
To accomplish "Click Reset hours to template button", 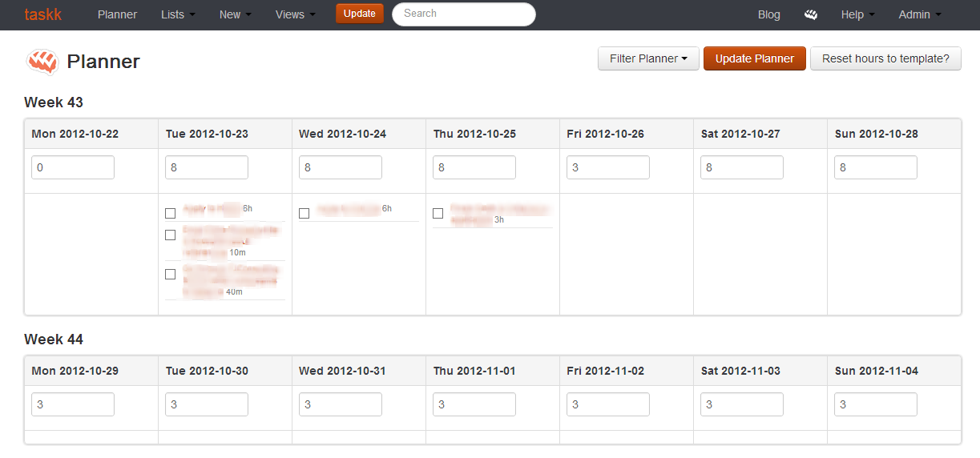I will click(885, 58).
